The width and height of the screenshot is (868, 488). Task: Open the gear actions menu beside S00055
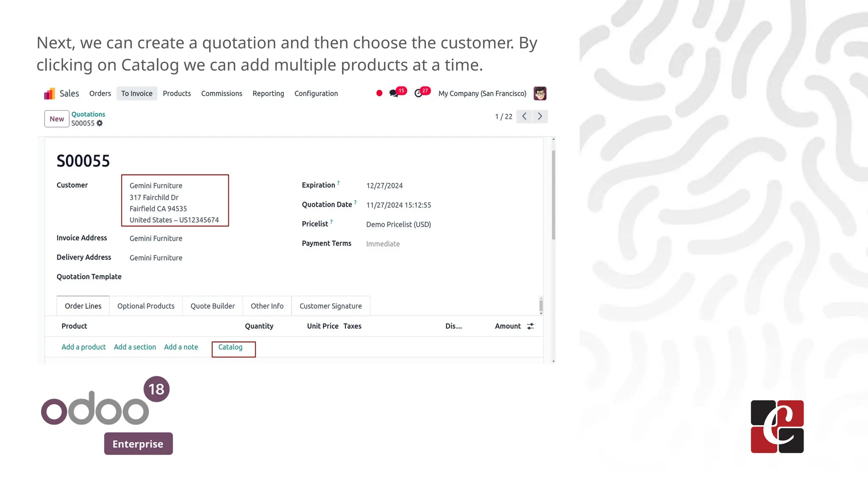[100, 123]
